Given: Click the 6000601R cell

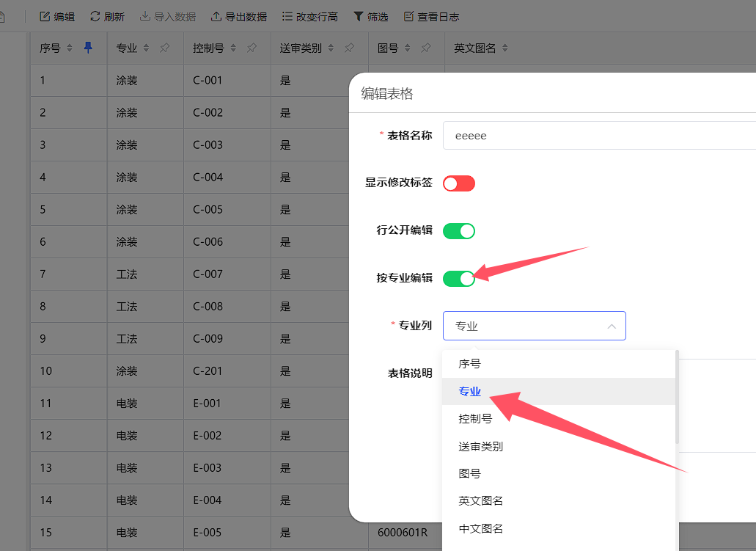Looking at the screenshot, I should 403,532.
